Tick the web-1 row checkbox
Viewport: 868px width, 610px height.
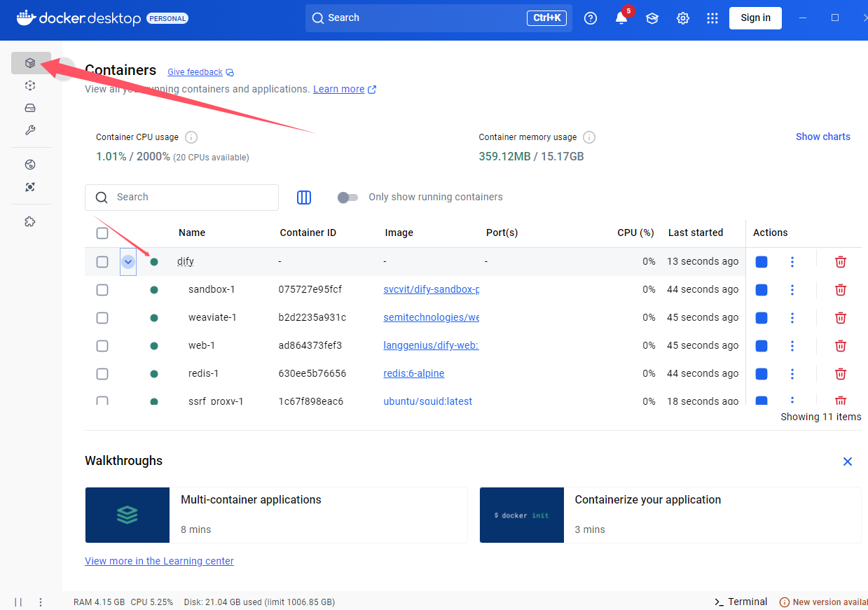(x=102, y=346)
